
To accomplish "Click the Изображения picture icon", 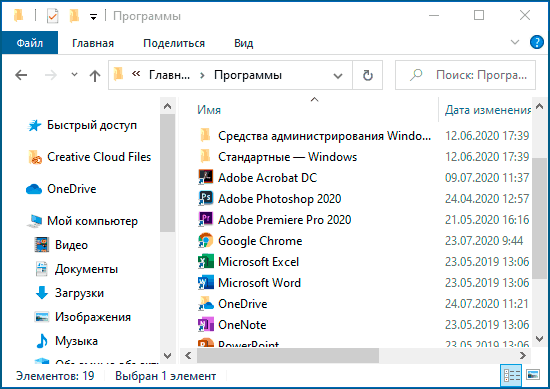I will [x=42, y=317].
